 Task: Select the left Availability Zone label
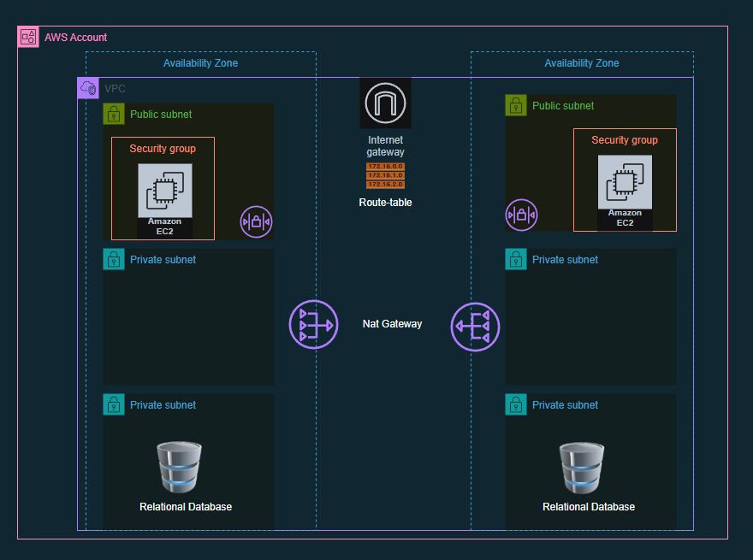coord(200,63)
